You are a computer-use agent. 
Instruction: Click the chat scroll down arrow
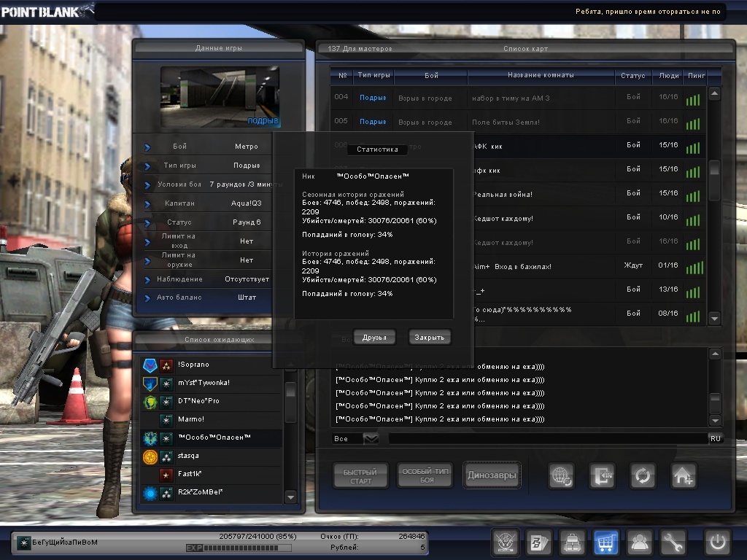click(715, 420)
